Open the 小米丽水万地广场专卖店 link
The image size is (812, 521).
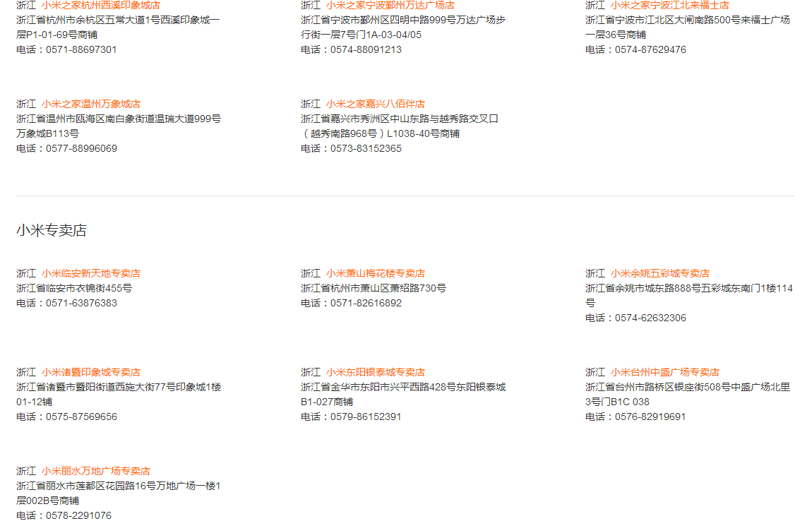(96, 472)
